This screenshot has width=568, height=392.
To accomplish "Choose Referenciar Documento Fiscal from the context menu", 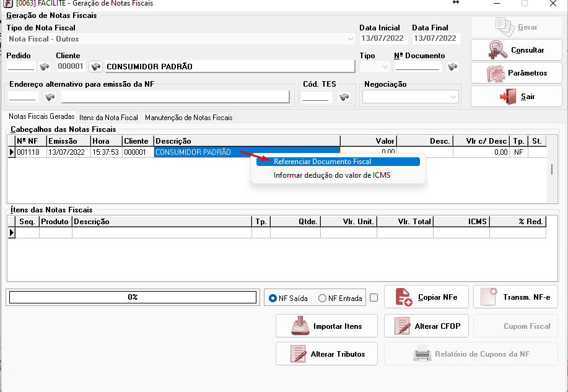I will click(x=338, y=162).
